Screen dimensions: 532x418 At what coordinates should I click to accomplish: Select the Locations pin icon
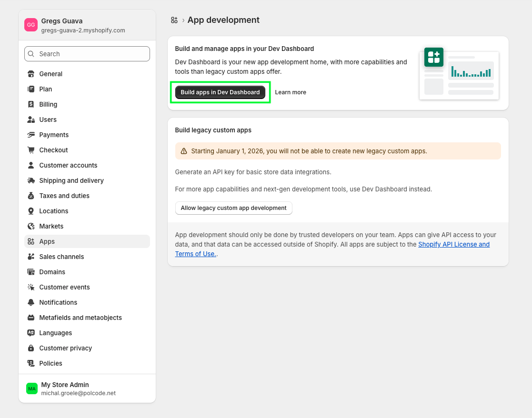[x=31, y=211]
